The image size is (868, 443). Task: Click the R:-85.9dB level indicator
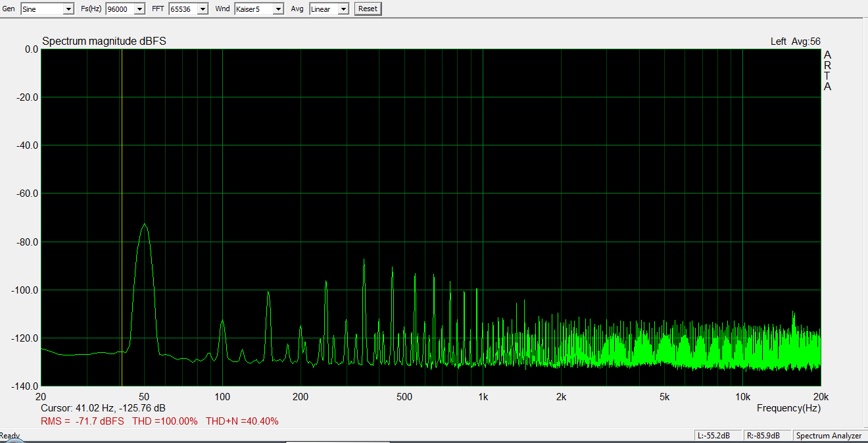768,436
